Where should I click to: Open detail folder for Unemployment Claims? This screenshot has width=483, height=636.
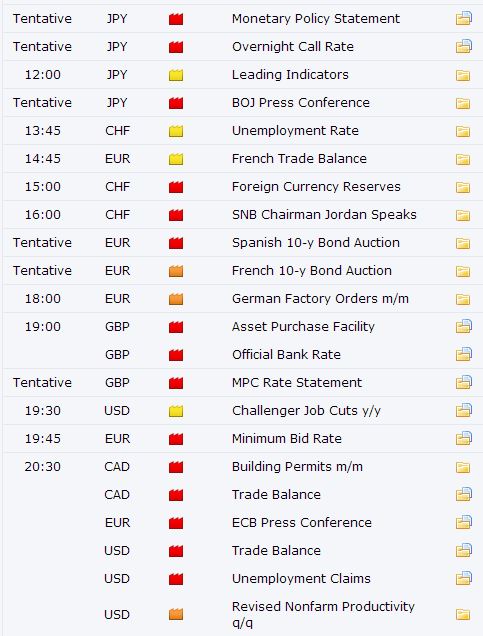pyautogui.click(x=464, y=578)
